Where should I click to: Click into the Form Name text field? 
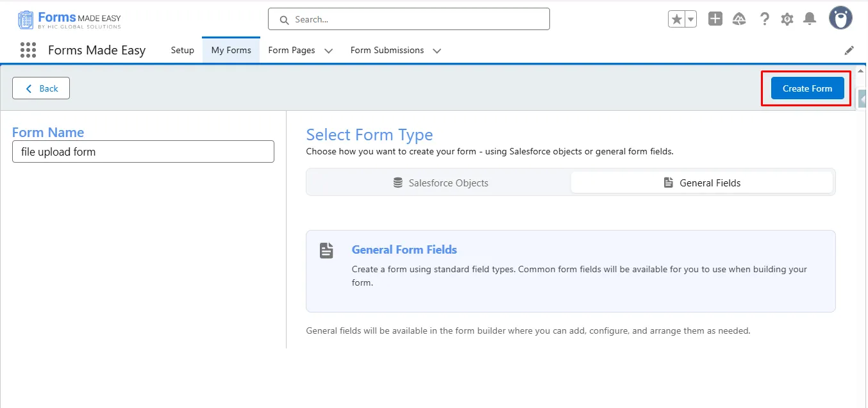pos(143,152)
